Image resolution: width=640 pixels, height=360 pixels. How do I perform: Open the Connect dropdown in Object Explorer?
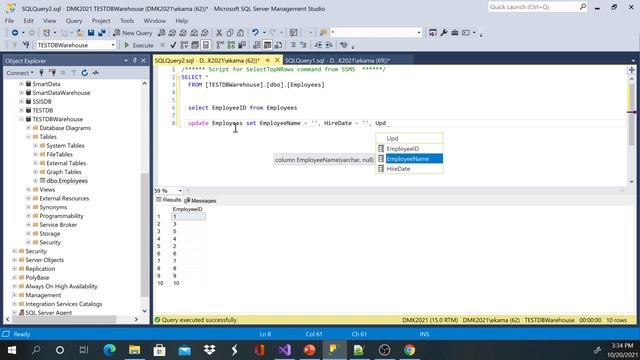(20, 73)
